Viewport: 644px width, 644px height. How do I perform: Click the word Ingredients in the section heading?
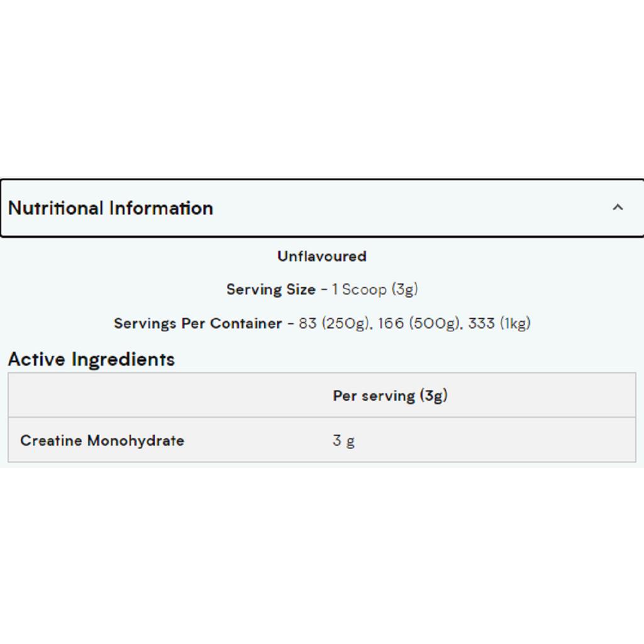(123, 359)
